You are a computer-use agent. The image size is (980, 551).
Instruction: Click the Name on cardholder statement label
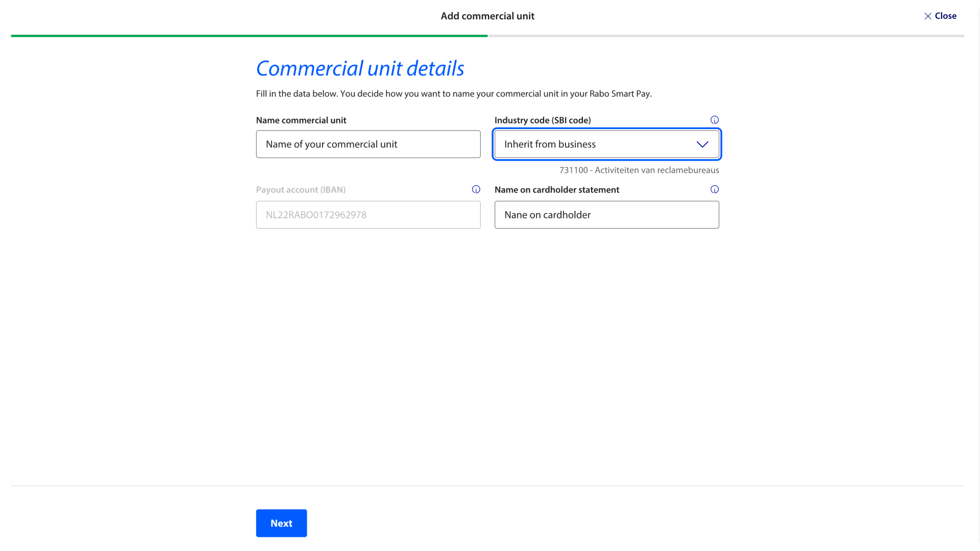(556, 190)
